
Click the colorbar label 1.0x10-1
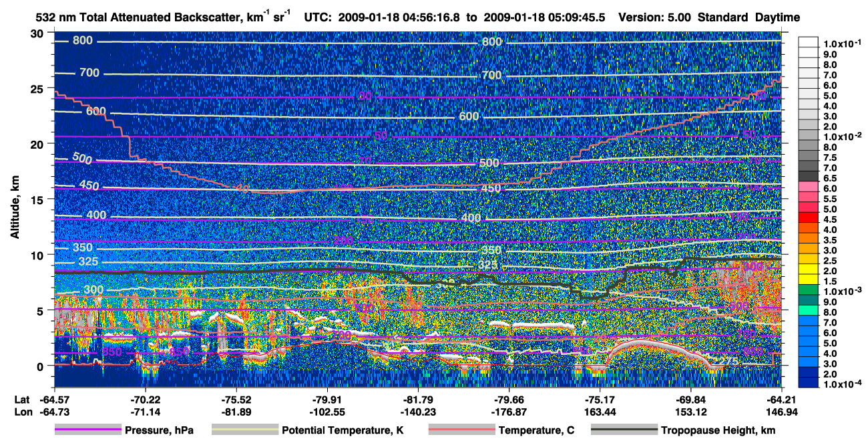click(x=843, y=44)
